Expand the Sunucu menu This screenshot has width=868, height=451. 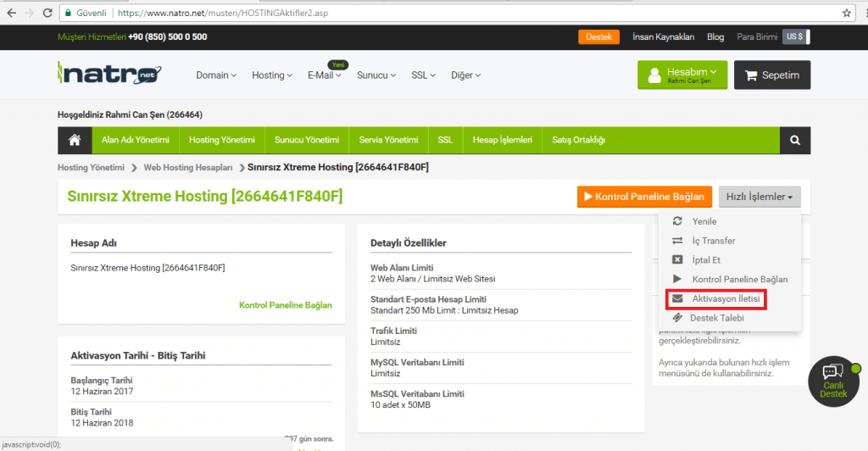click(376, 75)
